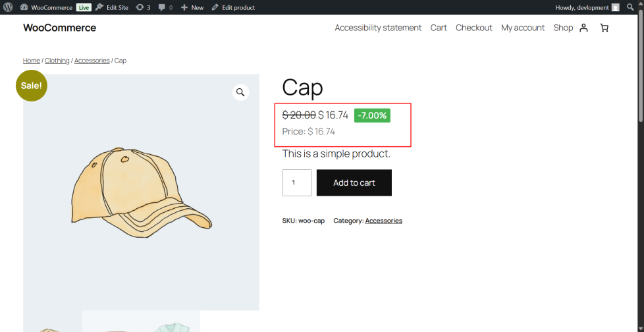
Task: Add the Cap to cart
Action: pyautogui.click(x=354, y=182)
